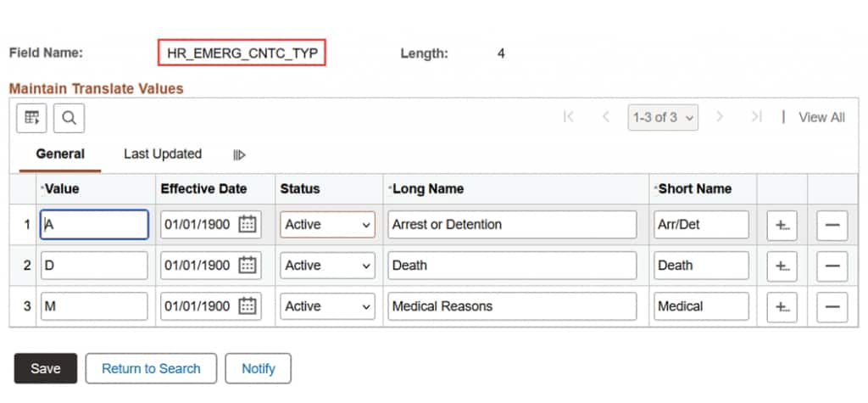The height and width of the screenshot is (403, 868).
Task: Delete the Death translate value row
Action: 832,266
